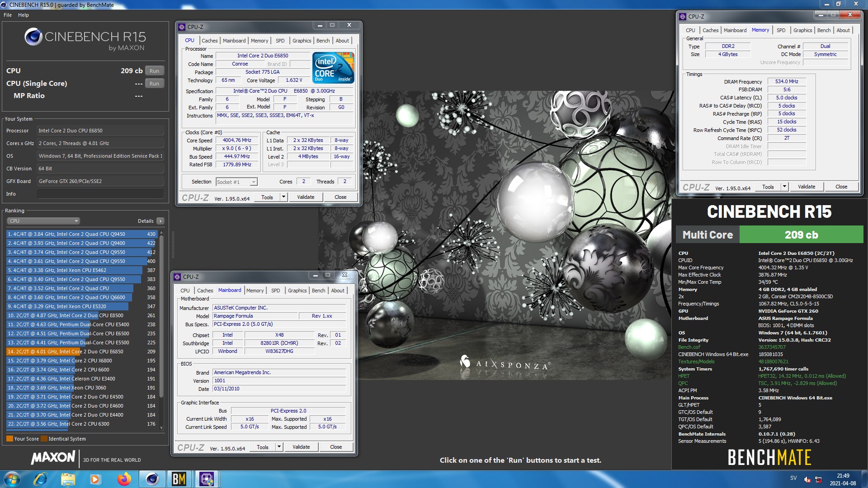The image size is (868, 488).
Task: Click the Intel Core 2 Duo logo
Action: (334, 68)
